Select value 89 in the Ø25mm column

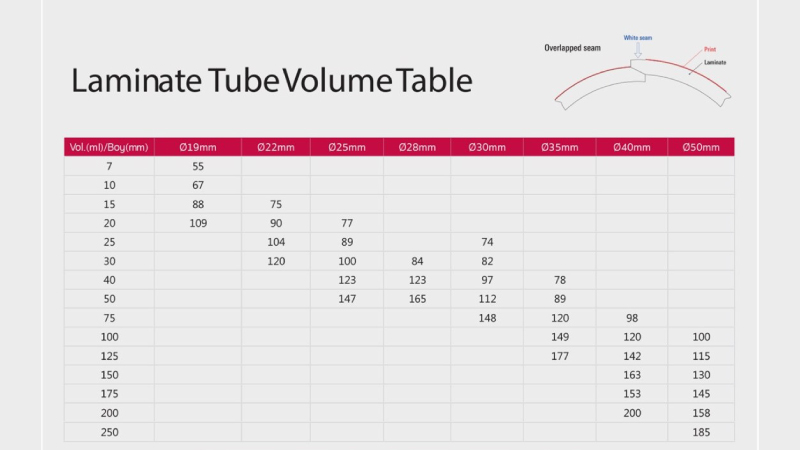click(347, 242)
